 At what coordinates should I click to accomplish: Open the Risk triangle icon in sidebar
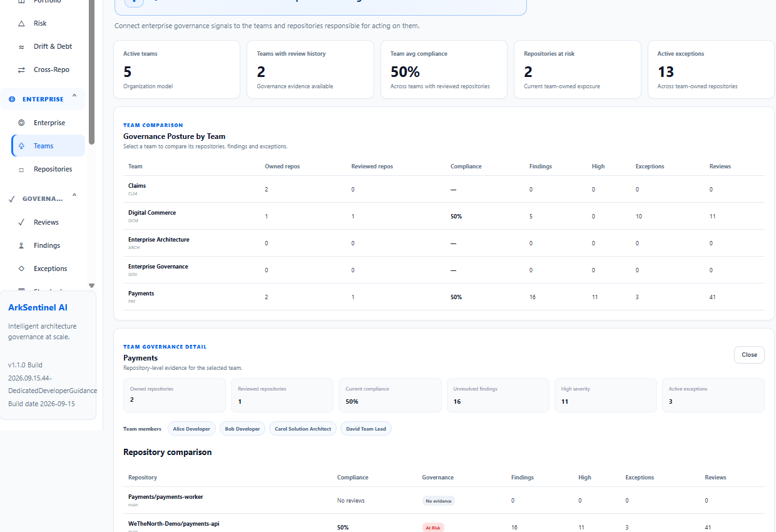tap(21, 23)
